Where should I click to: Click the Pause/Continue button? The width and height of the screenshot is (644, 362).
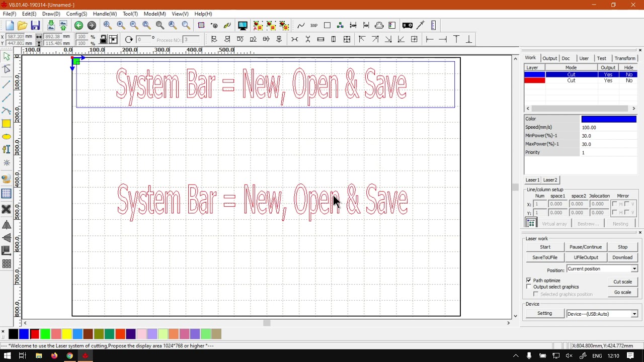point(586,247)
